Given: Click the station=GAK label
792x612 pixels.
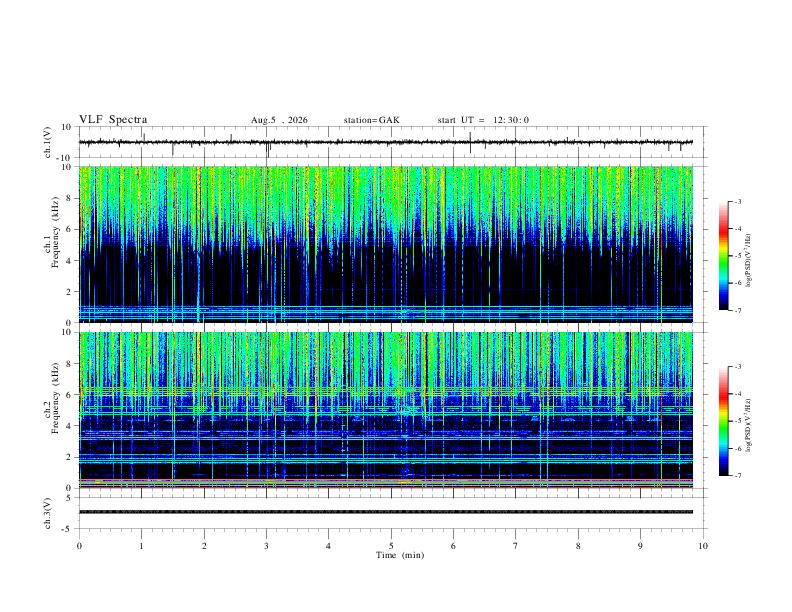Looking at the screenshot, I should coord(371,120).
